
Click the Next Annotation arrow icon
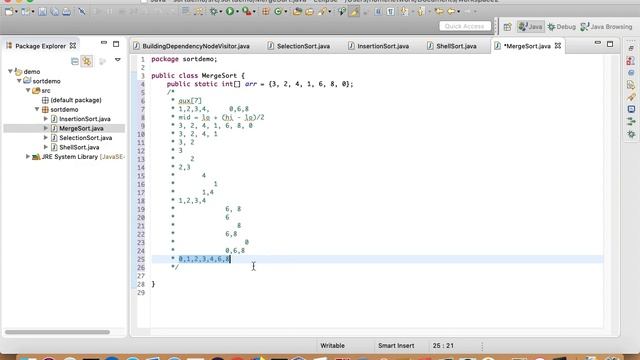coord(404,11)
